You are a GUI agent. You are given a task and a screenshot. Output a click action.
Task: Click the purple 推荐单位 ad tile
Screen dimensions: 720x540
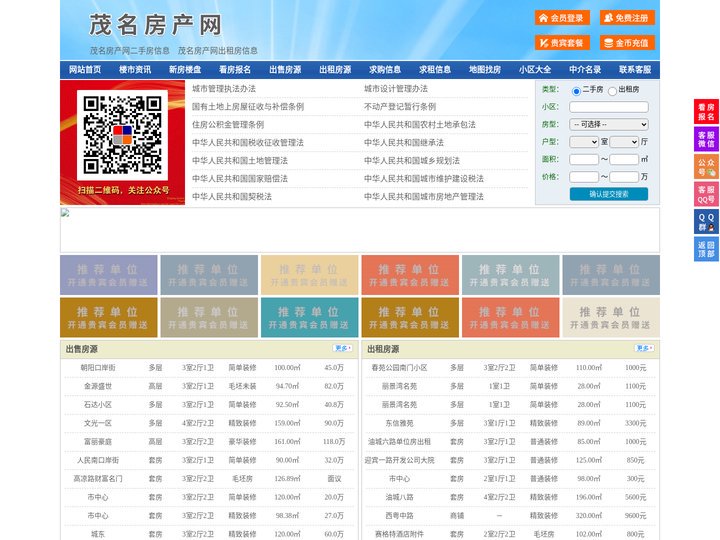[109, 275]
